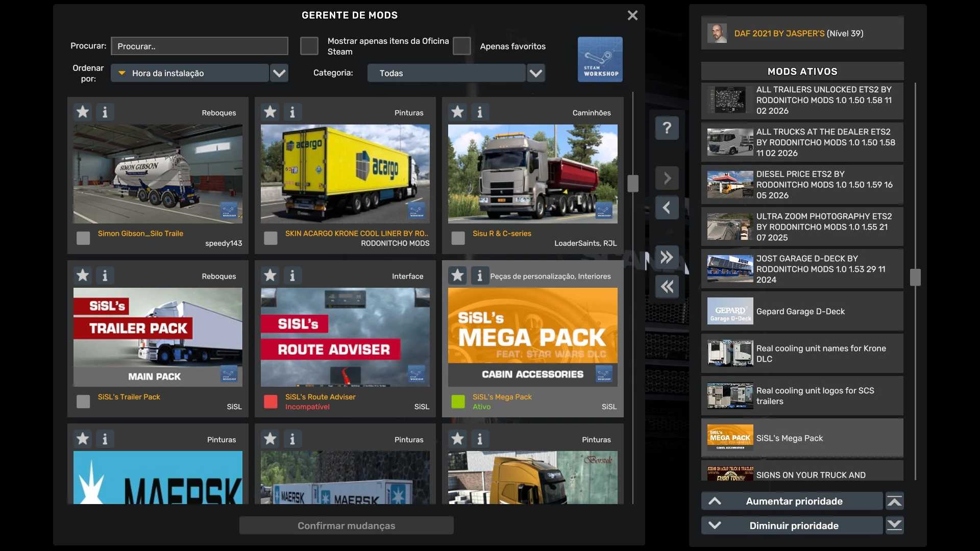This screenshot has height=551, width=980.
Task: Star the SKIN ACARGO KRONE COOL LINER mod
Action: click(270, 112)
